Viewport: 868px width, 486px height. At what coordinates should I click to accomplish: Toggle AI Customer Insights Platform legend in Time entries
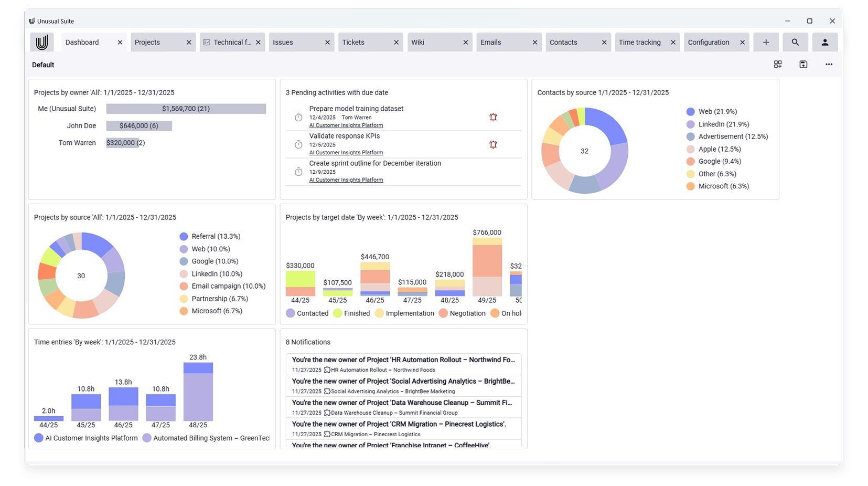pyautogui.click(x=86, y=438)
